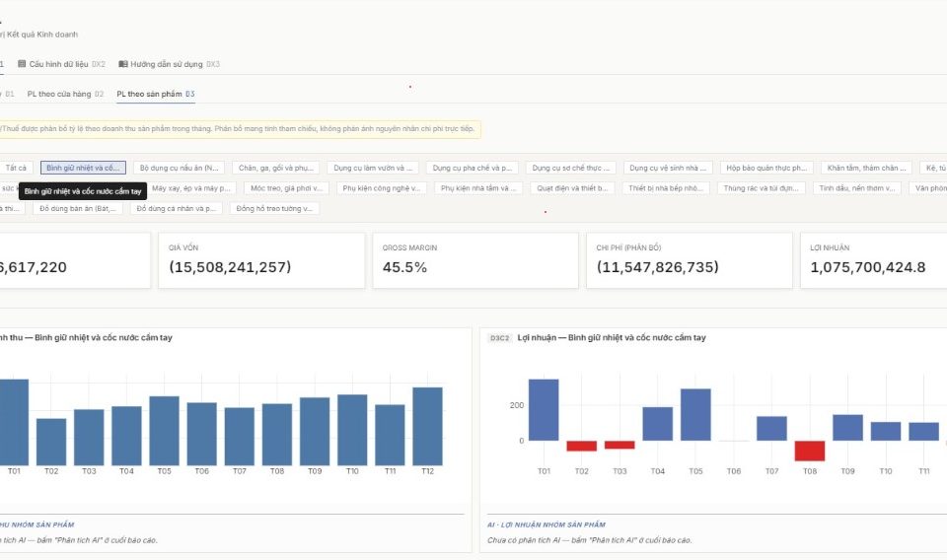Select the Thiết bị nhà bếp nhỏ... chip

[x=666, y=188]
